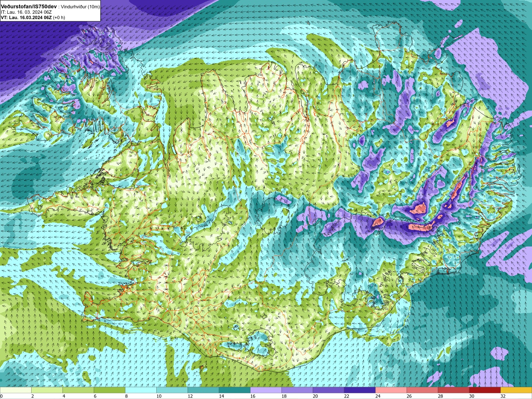Click the legend scale value '24'
Viewport: 532px width, 399px height.
(378, 396)
